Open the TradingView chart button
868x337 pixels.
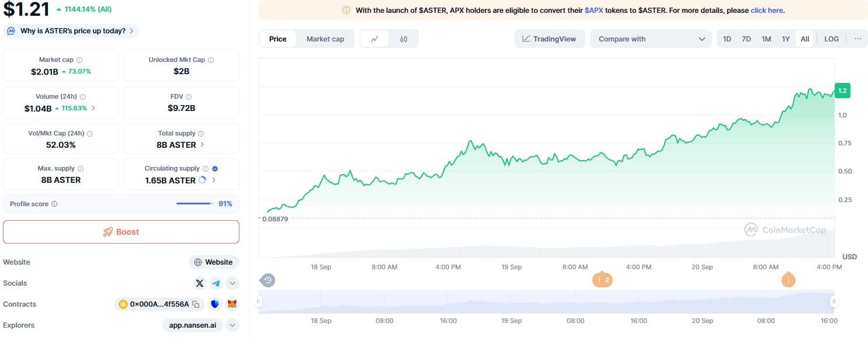point(549,39)
